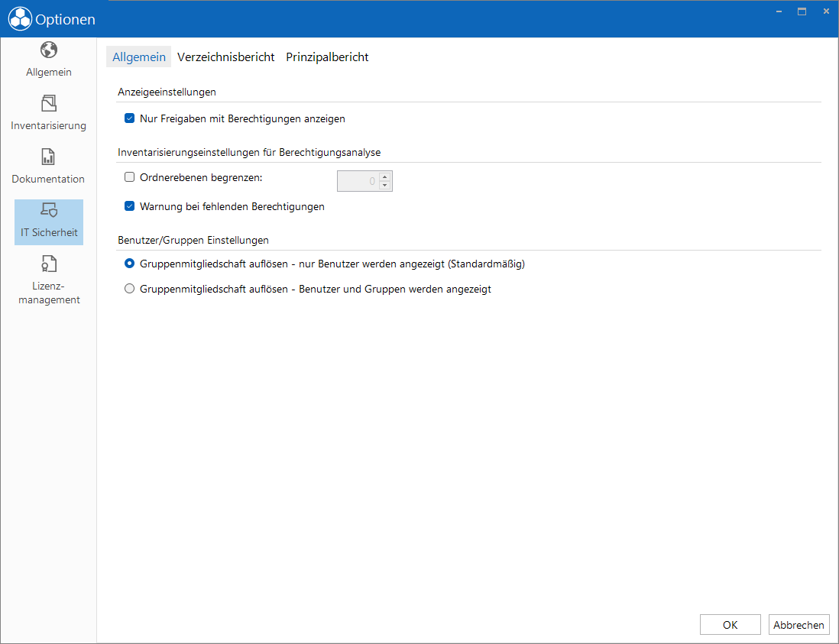Uncheck Nur Freigaben mit Berechtigungen anzeigen
The width and height of the screenshot is (839, 644).
pyautogui.click(x=129, y=118)
